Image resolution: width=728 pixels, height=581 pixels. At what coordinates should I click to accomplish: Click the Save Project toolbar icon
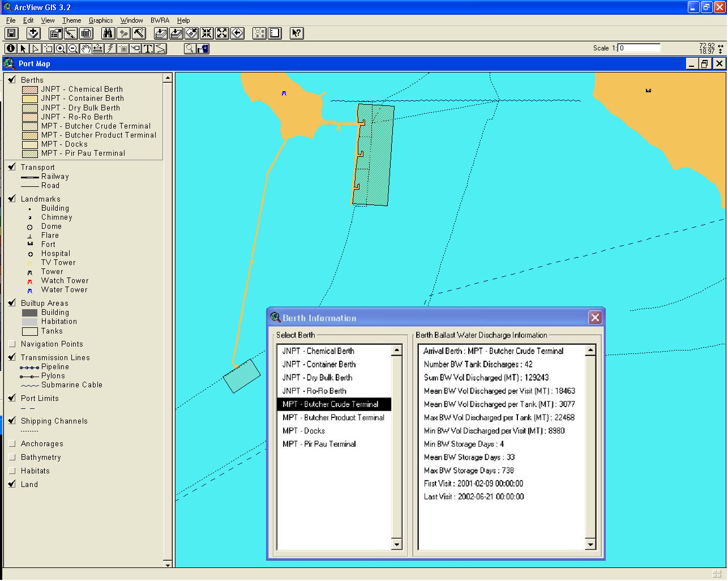pos(12,33)
